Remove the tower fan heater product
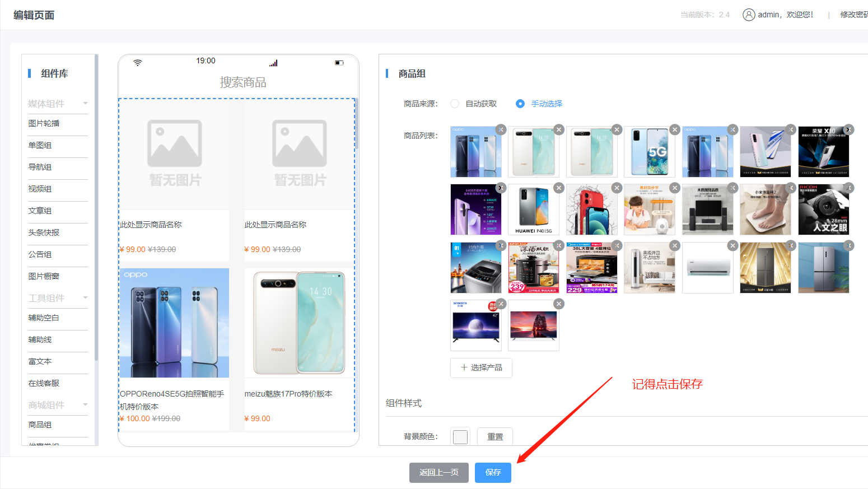Screen dimensions: 868x489 point(675,246)
